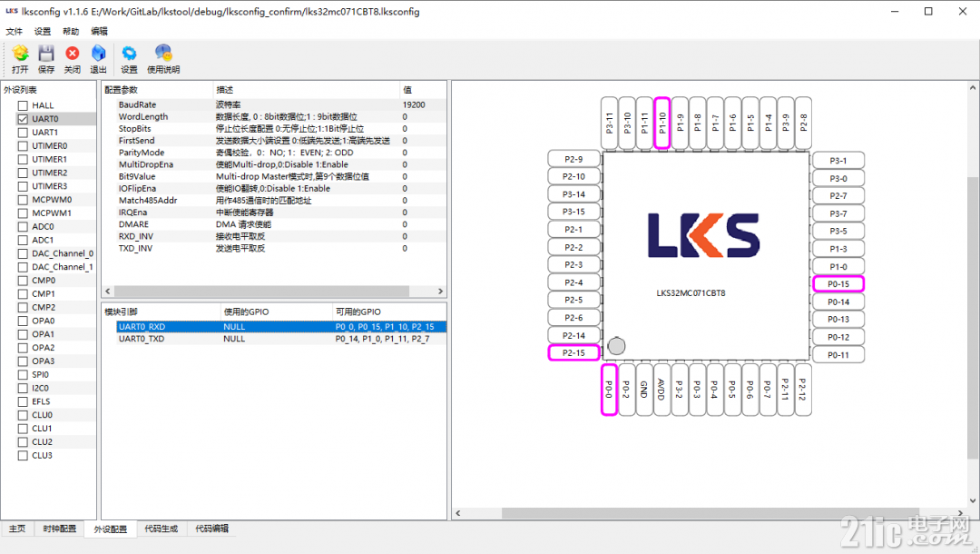This screenshot has height=554, width=980.
Task: Select the StopBits parameter row
Action: coord(274,129)
